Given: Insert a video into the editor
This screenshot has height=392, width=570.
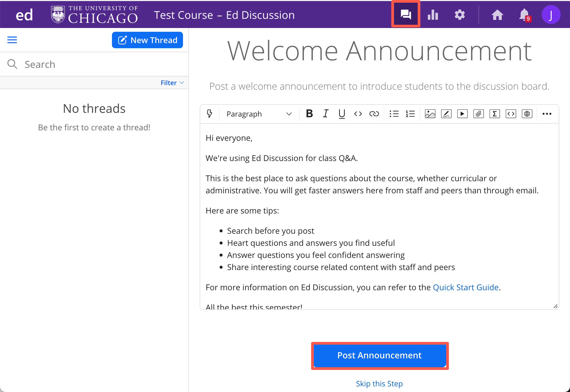Looking at the screenshot, I should (x=462, y=114).
